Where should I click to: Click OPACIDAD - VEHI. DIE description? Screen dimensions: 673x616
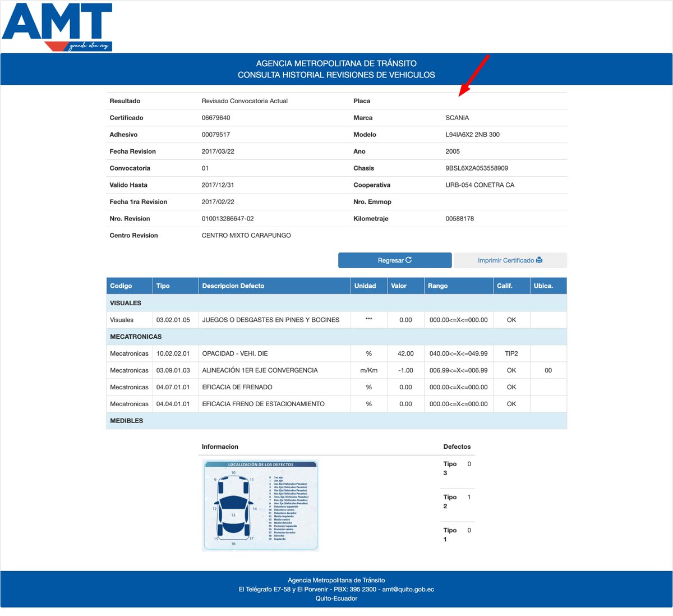pos(235,353)
